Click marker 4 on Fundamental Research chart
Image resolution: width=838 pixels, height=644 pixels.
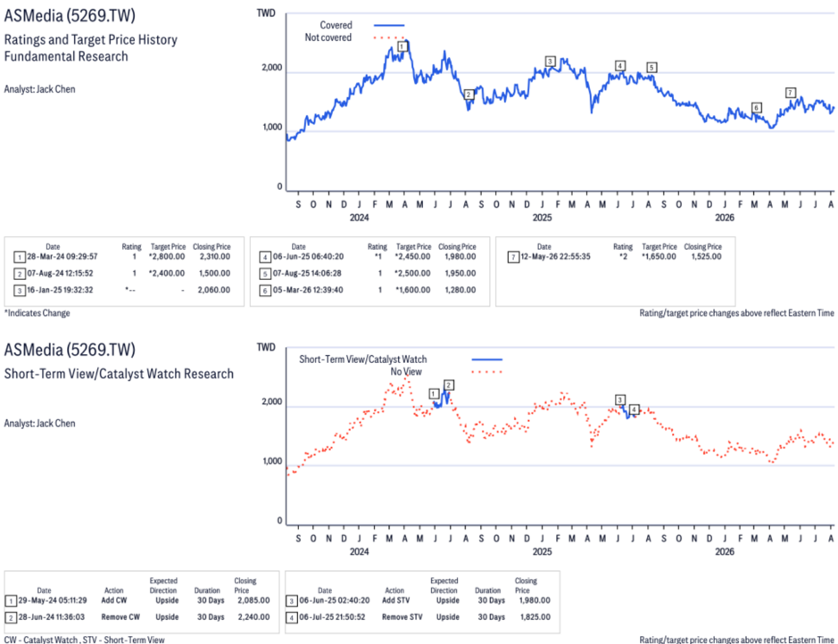(x=619, y=66)
